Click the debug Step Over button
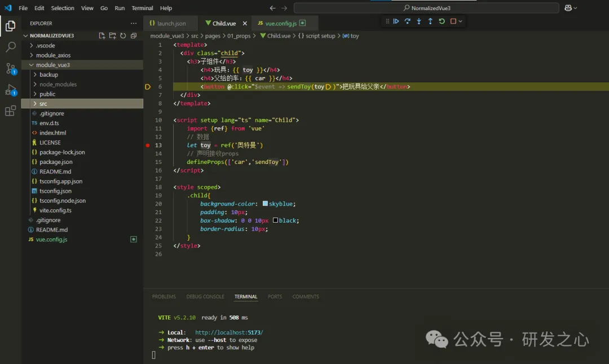609x364 pixels. [x=408, y=21]
